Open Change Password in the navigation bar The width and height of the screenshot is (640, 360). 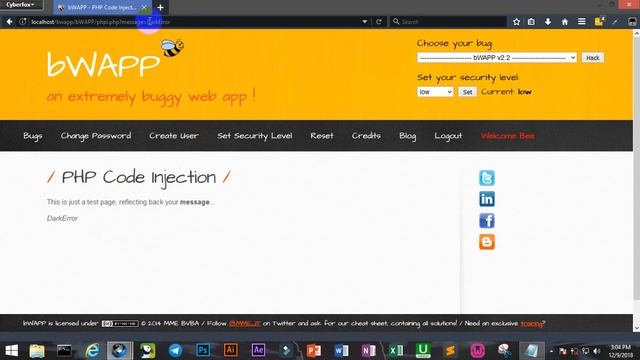tap(96, 136)
